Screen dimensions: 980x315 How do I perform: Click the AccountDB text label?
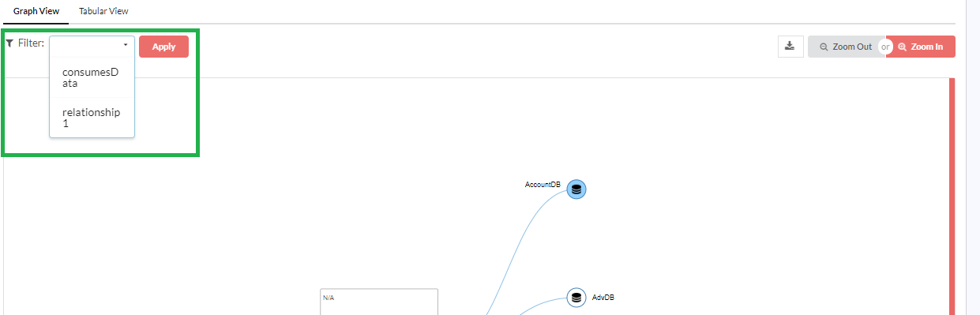pyautogui.click(x=543, y=184)
